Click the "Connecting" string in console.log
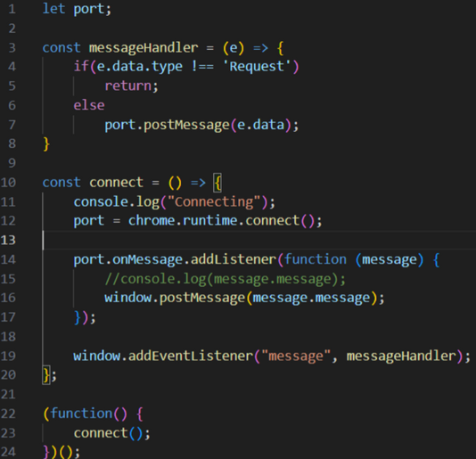476x459 pixels. (214, 202)
